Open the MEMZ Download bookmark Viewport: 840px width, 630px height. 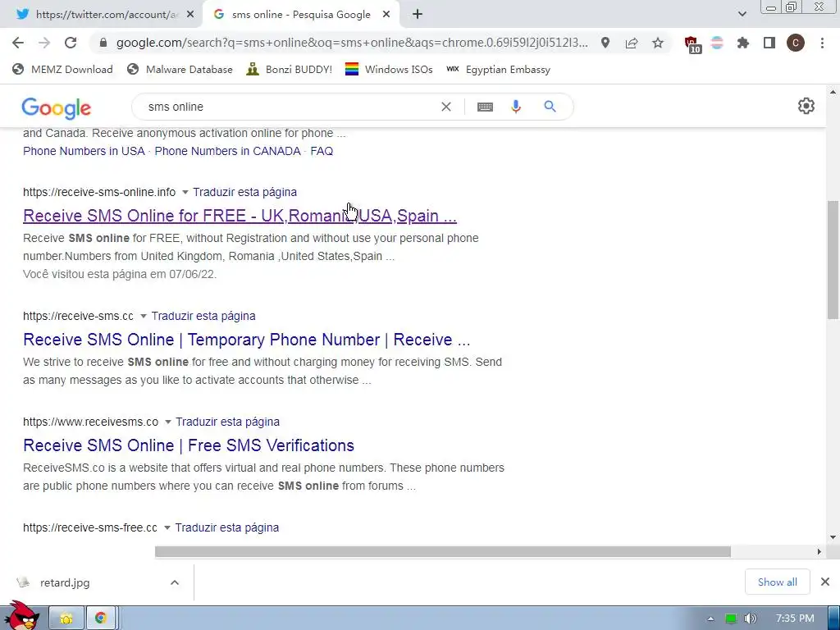62,69
